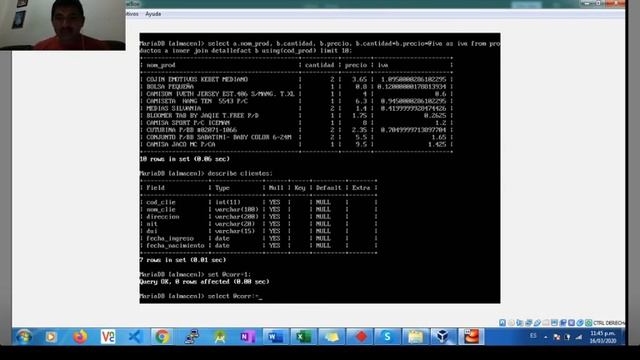Click the 'Type' header in describe table
The width and height of the screenshot is (640, 360).
click(x=222, y=188)
